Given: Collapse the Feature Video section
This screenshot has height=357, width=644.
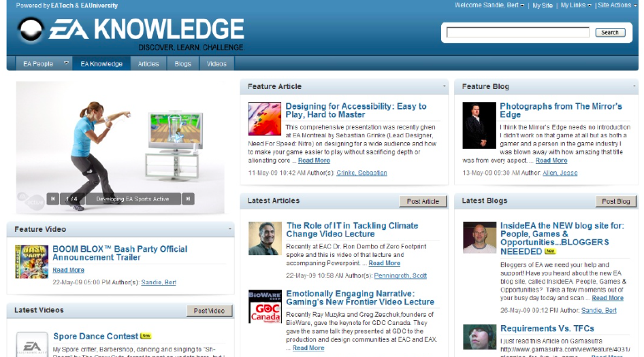Looking at the screenshot, I should tap(229, 228).
